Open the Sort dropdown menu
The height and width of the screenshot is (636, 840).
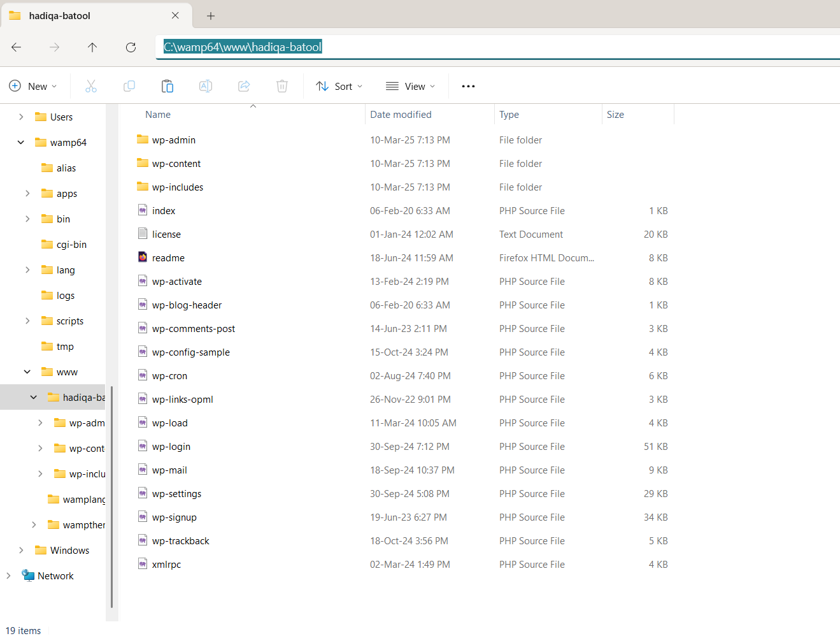[x=339, y=86]
